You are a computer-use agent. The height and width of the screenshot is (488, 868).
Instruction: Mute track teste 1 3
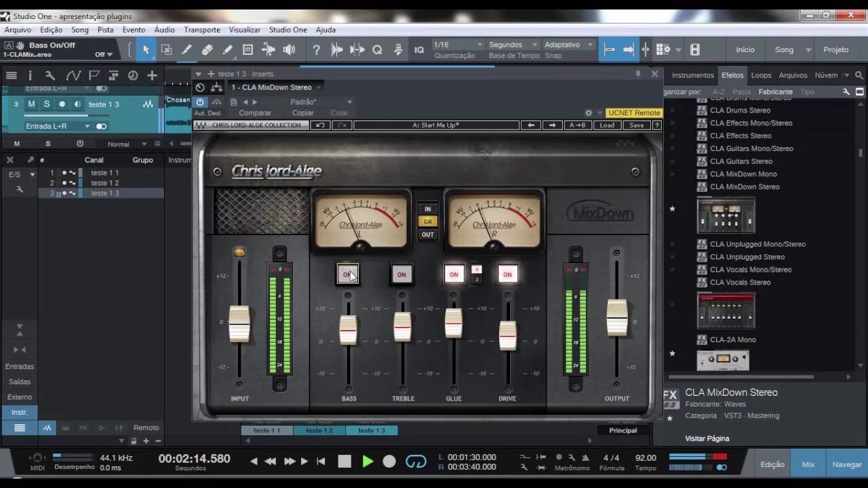coord(31,104)
